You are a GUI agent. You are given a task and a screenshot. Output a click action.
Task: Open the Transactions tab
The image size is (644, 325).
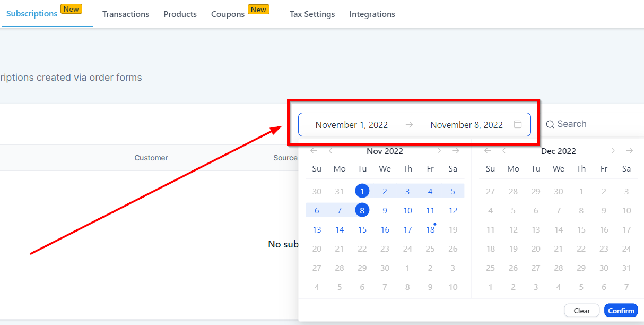point(126,14)
